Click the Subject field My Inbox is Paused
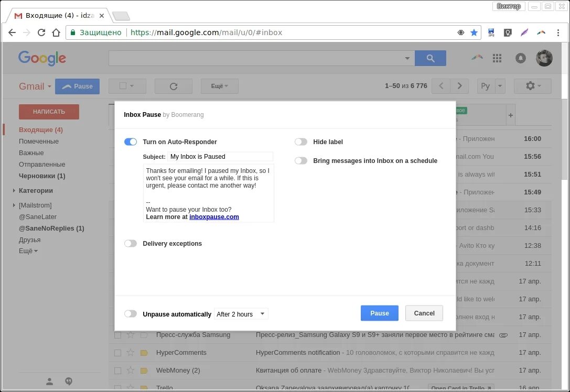570x392 pixels. [x=220, y=157]
